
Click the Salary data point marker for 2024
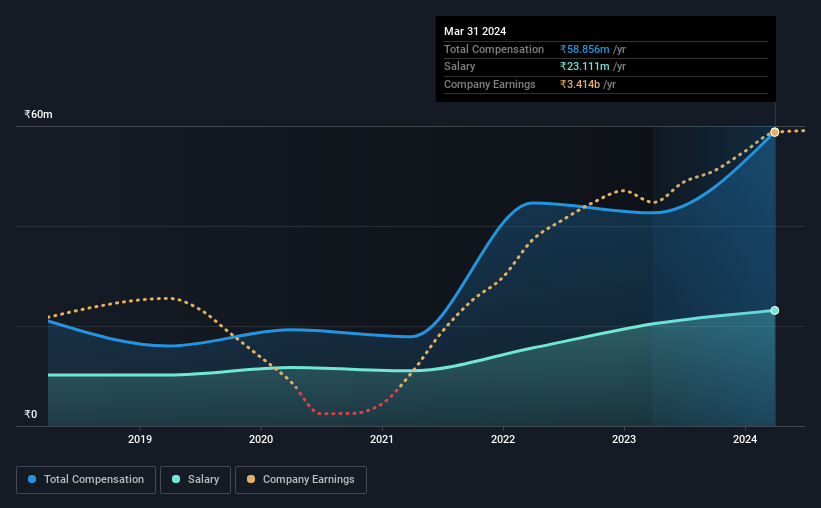[774, 311]
